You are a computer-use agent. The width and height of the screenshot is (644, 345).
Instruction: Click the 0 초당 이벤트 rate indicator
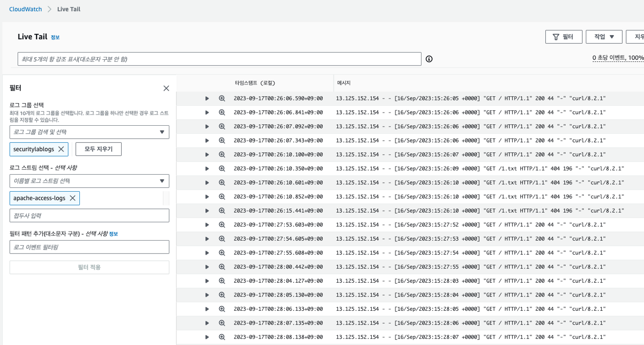point(618,58)
